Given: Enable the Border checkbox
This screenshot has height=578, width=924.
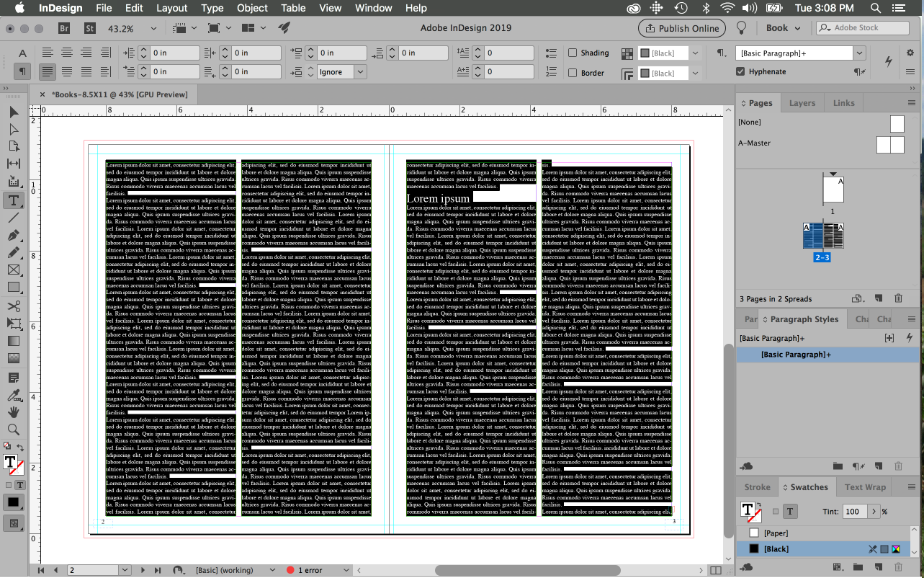Looking at the screenshot, I should [x=573, y=73].
